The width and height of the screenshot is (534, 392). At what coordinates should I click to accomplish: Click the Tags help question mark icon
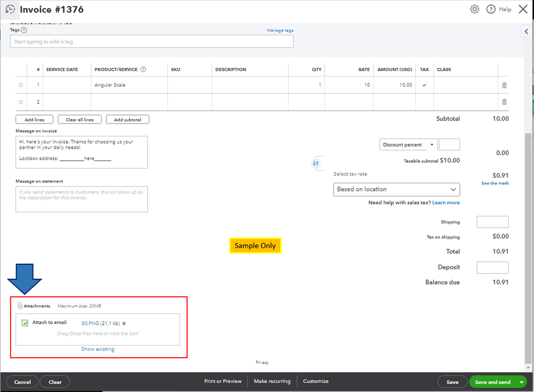pos(24,30)
